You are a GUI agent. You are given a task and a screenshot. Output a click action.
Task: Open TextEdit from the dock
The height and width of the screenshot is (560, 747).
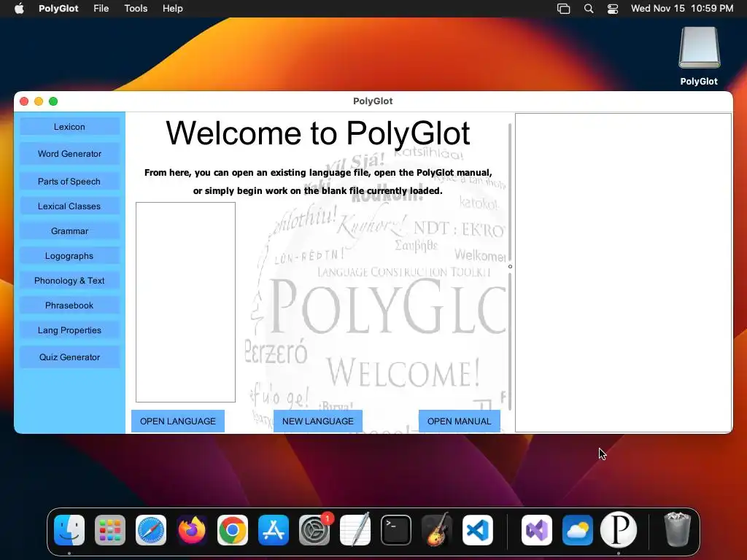coord(355,530)
